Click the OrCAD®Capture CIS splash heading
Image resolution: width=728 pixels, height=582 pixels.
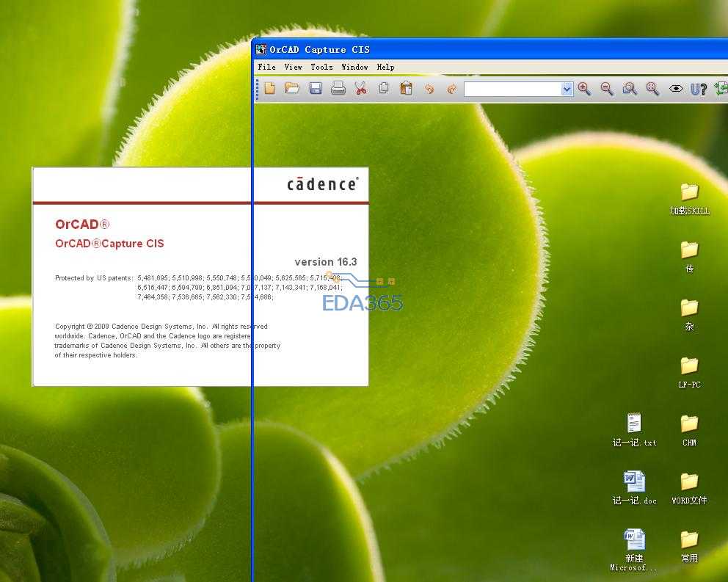coord(109,244)
